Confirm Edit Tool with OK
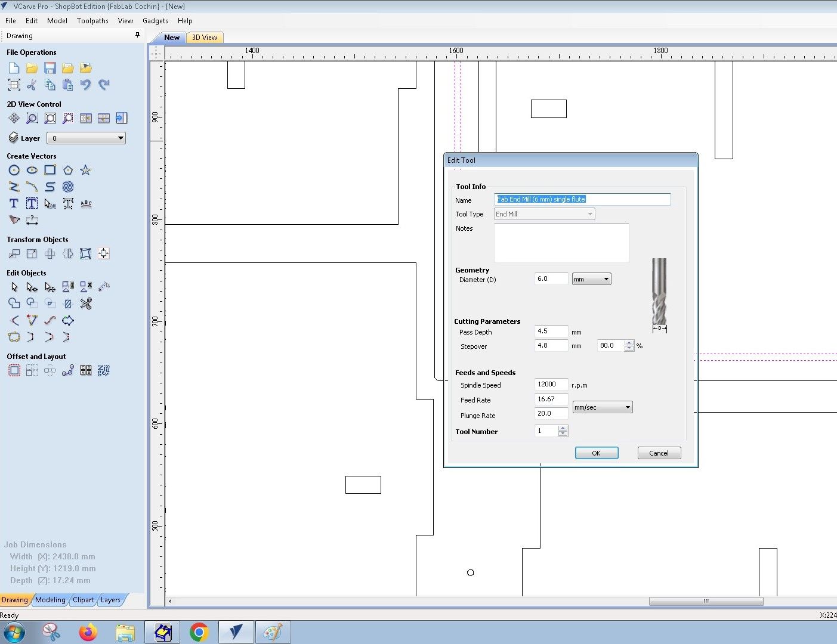The image size is (837, 644). click(597, 453)
